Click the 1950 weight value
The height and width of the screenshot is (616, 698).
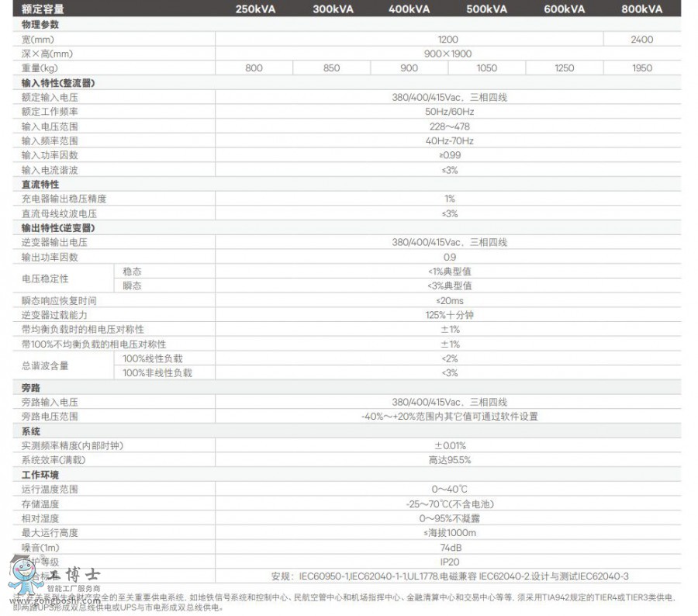coord(642,68)
